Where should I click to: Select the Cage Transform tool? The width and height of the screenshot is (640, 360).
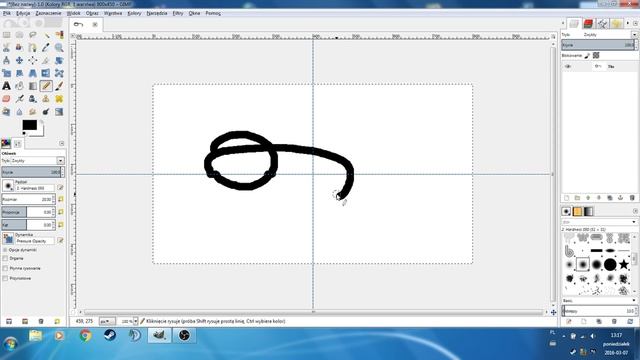coord(59,73)
